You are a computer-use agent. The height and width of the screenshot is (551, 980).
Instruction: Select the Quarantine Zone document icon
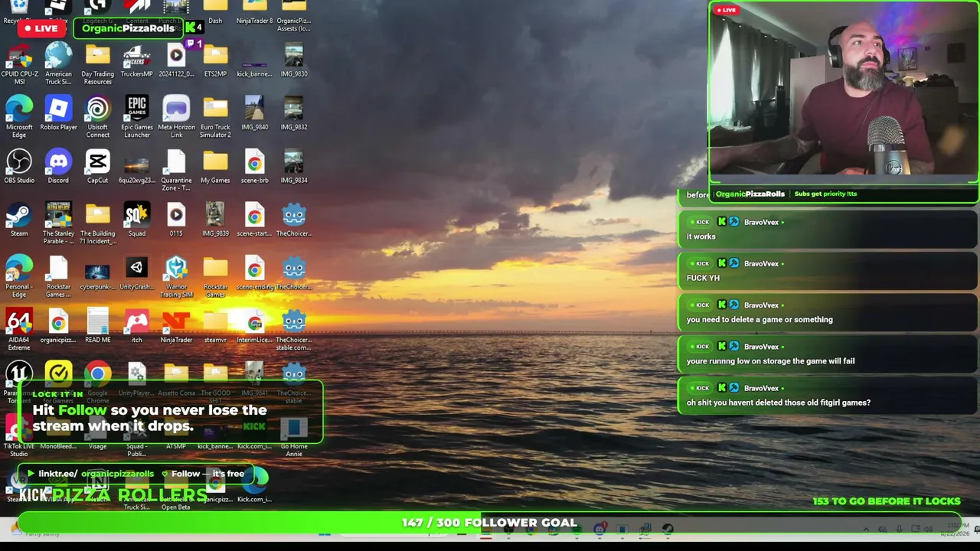pos(176,170)
